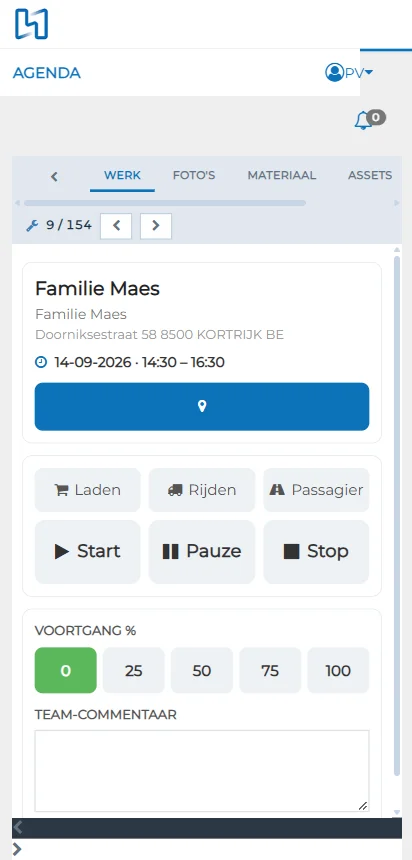Select Rijden with the truck icon

coord(202,490)
